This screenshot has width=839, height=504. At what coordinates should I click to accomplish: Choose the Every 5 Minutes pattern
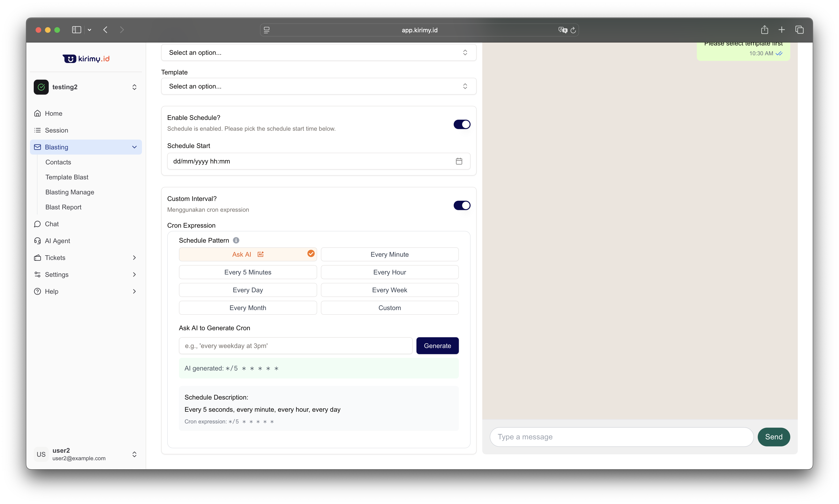pos(248,272)
